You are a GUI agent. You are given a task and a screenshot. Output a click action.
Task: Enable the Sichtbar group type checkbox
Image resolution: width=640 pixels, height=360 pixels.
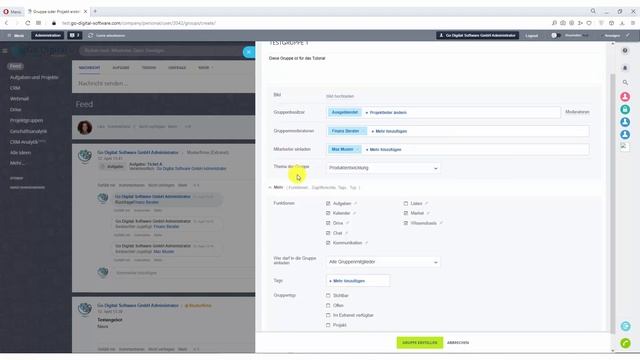point(328,295)
